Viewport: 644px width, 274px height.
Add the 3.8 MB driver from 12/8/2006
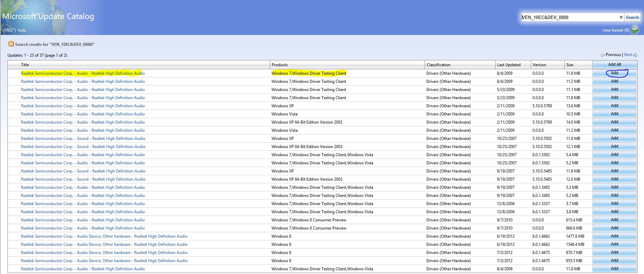tap(615, 212)
